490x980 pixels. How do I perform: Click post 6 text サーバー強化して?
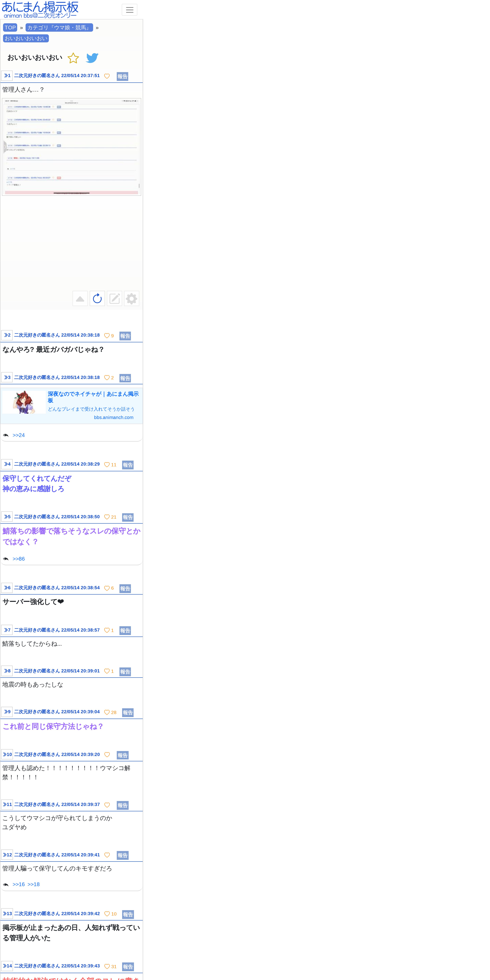click(x=33, y=602)
